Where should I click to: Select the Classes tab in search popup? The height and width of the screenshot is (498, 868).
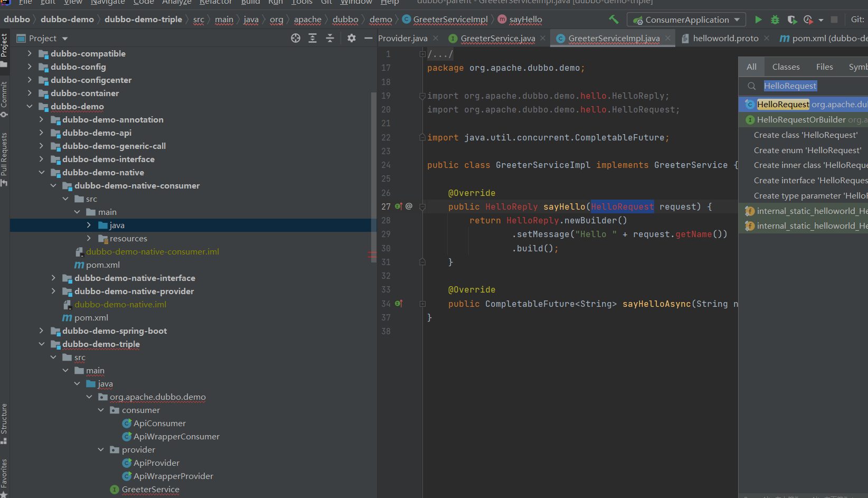(786, 67)
